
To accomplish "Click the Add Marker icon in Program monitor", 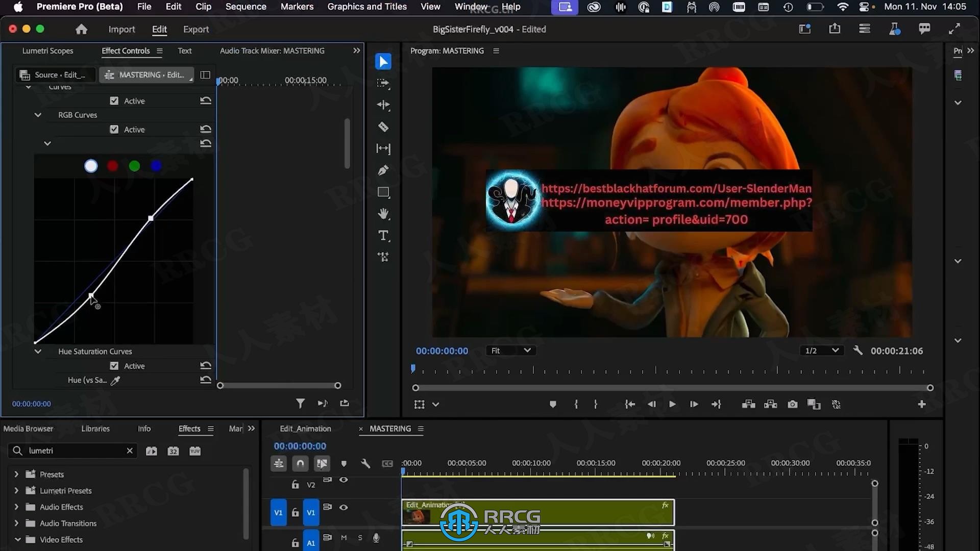I will [553, 405].
